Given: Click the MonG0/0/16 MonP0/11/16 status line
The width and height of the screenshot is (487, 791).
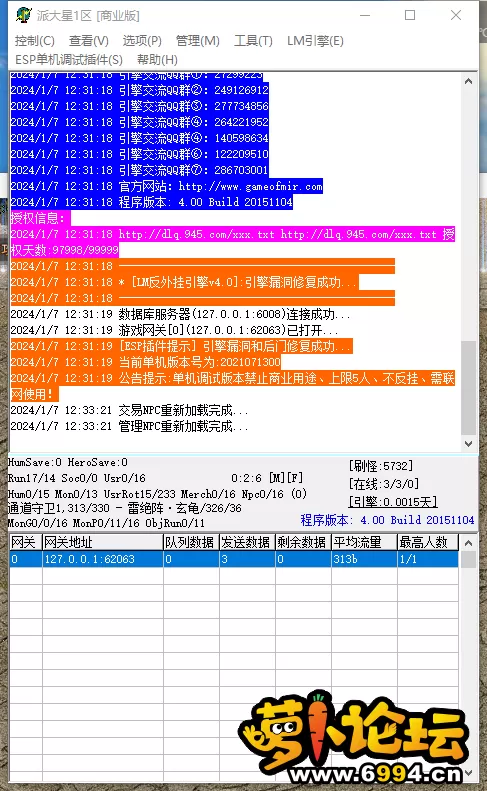Looking at the screenshot, I should click(x=106, y=523).
